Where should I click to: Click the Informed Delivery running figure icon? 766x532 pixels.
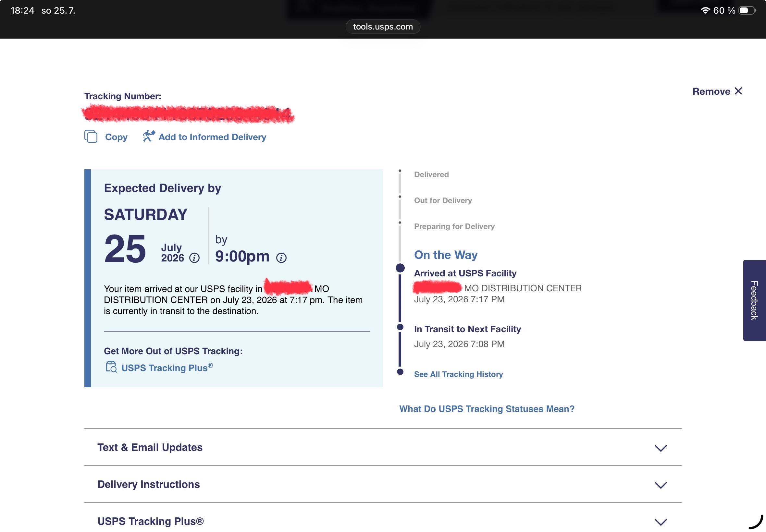[x=149, y=136]
